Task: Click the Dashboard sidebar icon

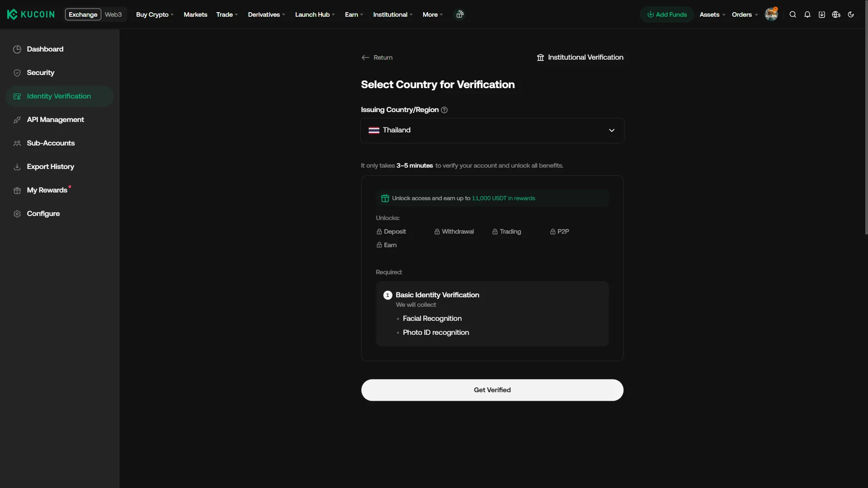Action: (17, 49)
